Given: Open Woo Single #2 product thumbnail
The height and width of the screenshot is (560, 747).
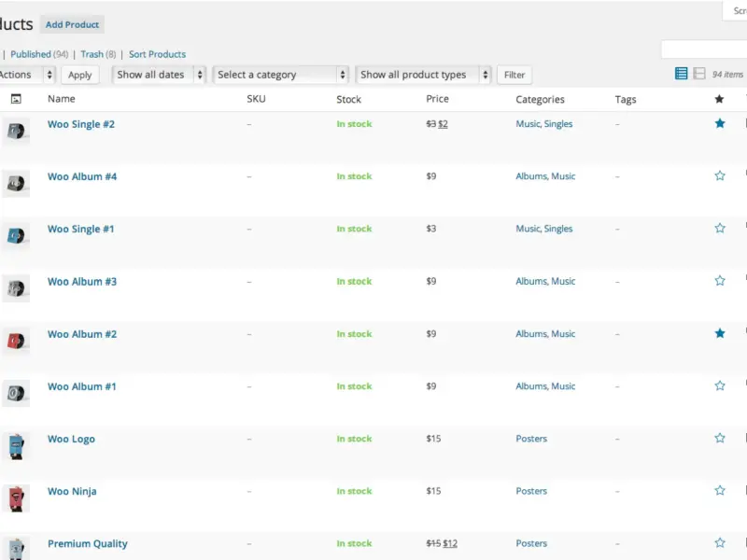Looking at the screenshot, I should [x=16, y=131].
